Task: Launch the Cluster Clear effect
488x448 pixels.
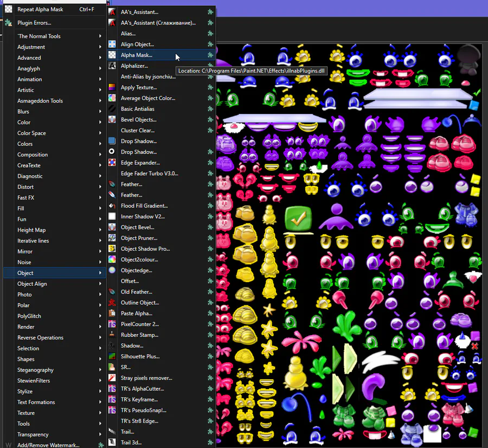Action: point(161,131)
